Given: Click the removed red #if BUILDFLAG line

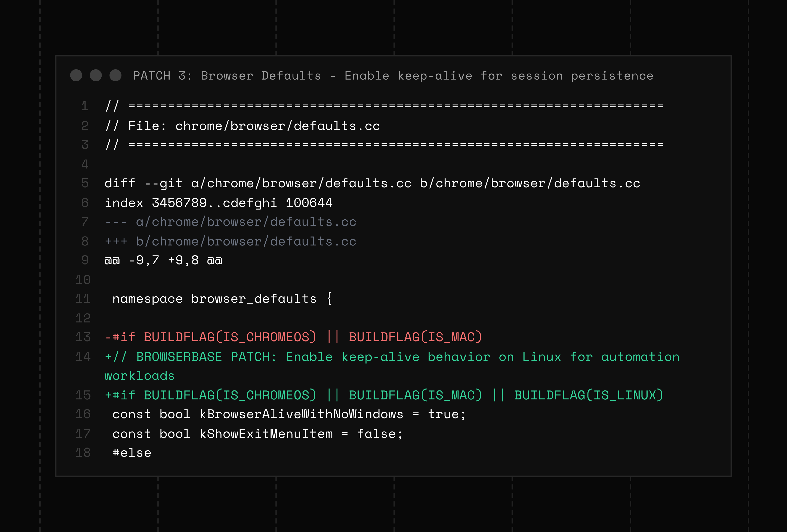Looking at the screenshot, I should coord(293,337).
